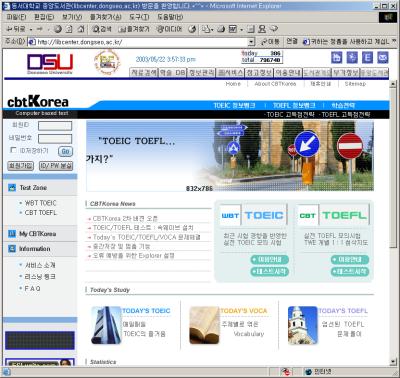Click the Information sidebar icon
This screenshot has width=400, height=378.
(x=12, y=249)
